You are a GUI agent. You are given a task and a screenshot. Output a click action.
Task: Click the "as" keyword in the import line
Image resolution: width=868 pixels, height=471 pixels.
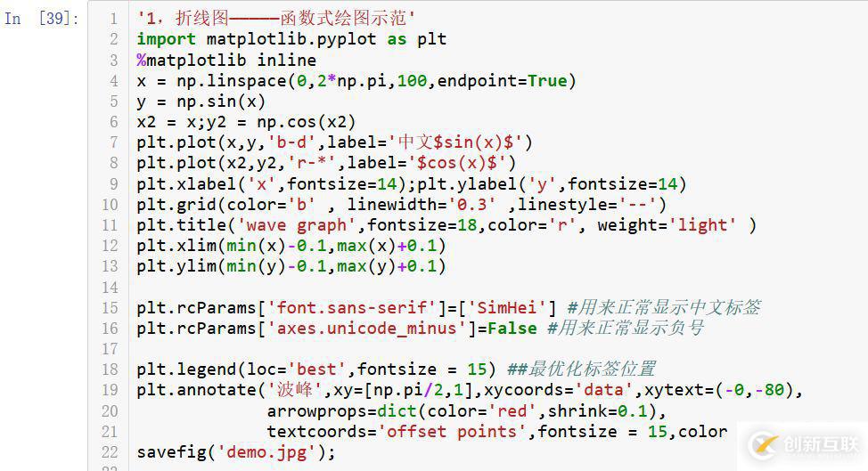(397, 39)
